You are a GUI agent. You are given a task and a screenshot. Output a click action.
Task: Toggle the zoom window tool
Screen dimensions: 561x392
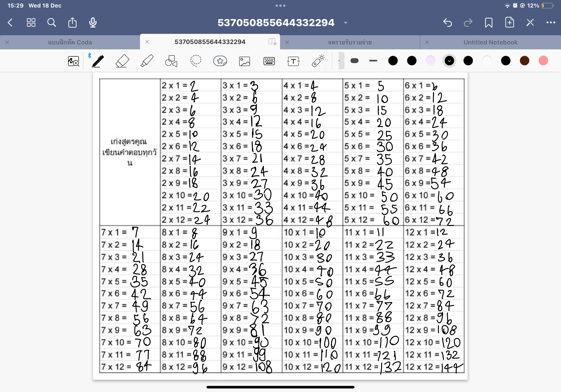coord(73,61)
